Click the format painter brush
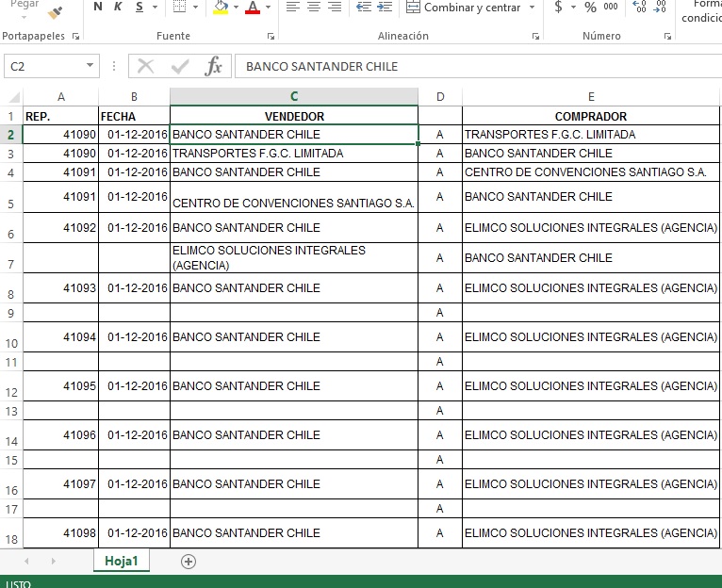722x588 pixels. tap(55, 13)
